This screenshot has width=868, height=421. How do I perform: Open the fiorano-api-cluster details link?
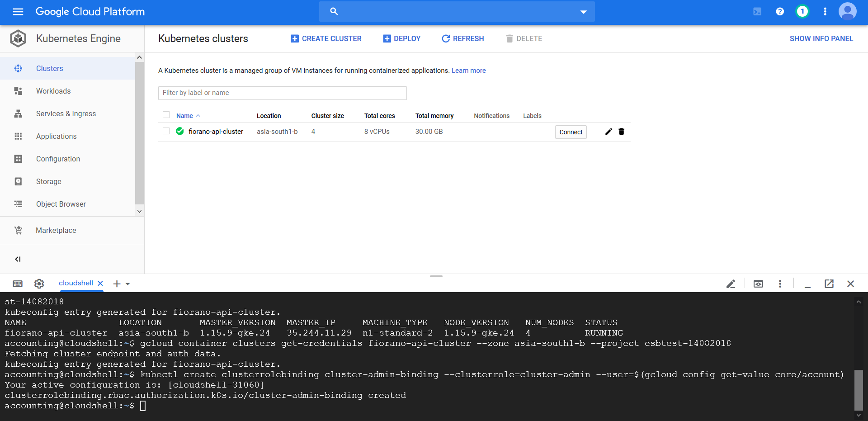216,132
